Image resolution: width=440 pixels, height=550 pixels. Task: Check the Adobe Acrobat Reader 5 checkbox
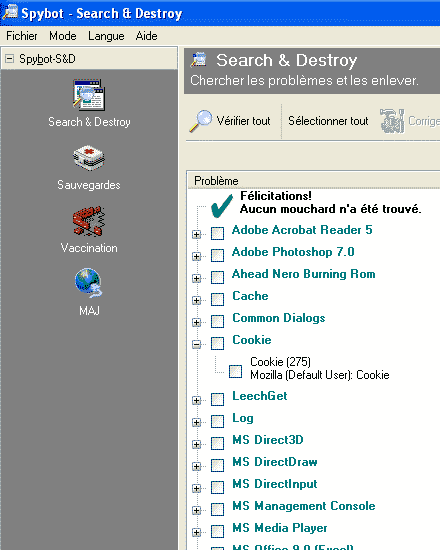[x=217, y=233]
